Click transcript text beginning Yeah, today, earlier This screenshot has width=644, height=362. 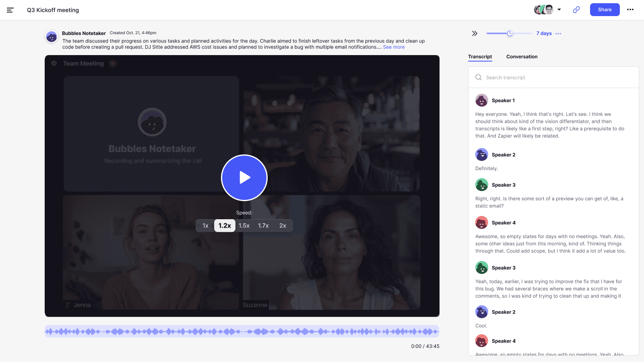point(549,289)
